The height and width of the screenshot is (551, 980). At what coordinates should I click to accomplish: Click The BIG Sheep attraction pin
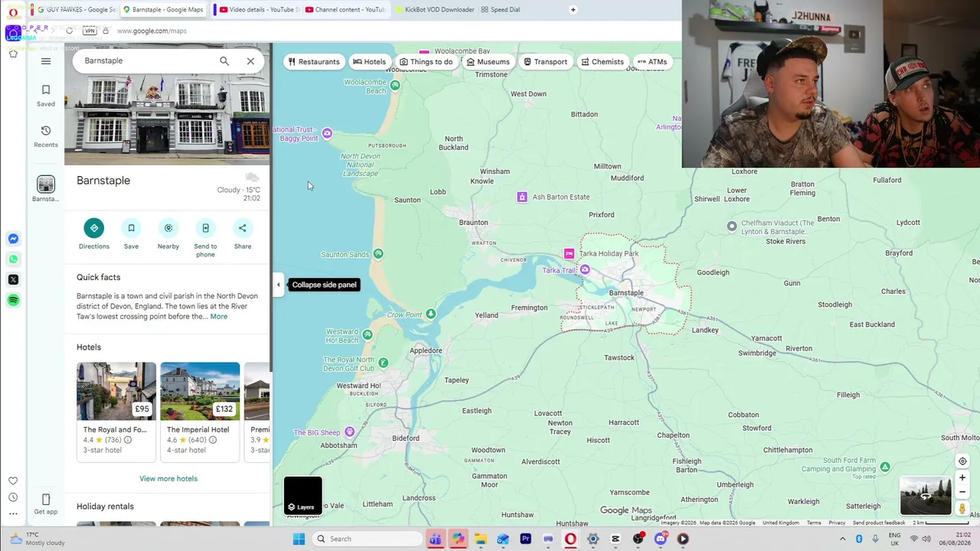(350, 432)
